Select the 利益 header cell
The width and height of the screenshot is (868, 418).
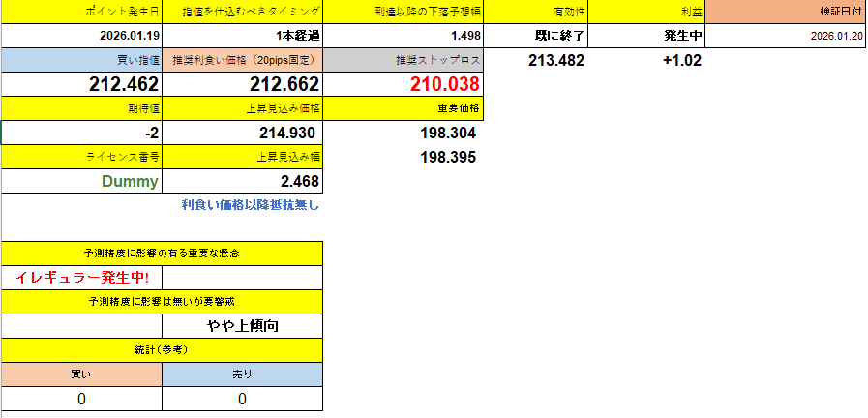click(x=646, y=12)
